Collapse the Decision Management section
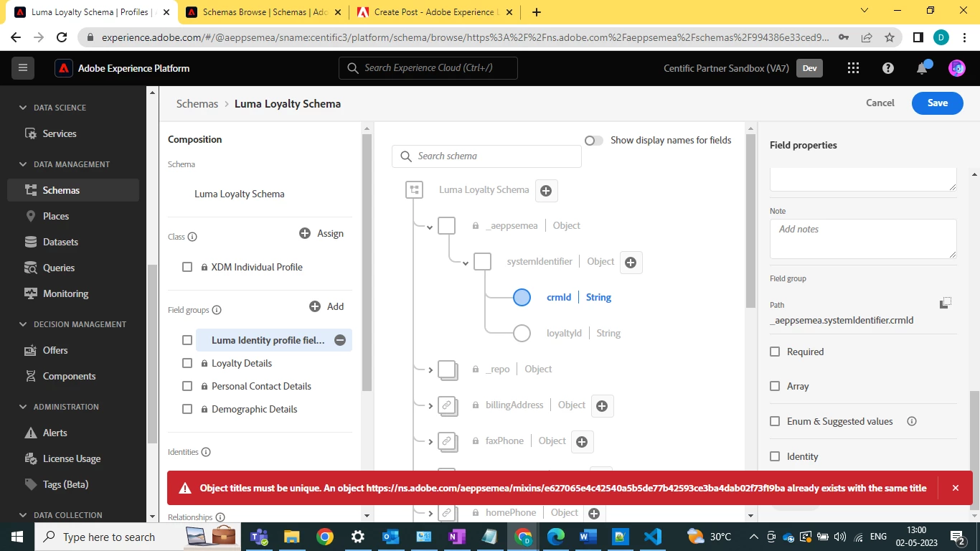This screenshot has width=980, height=551. coord(22,324)
